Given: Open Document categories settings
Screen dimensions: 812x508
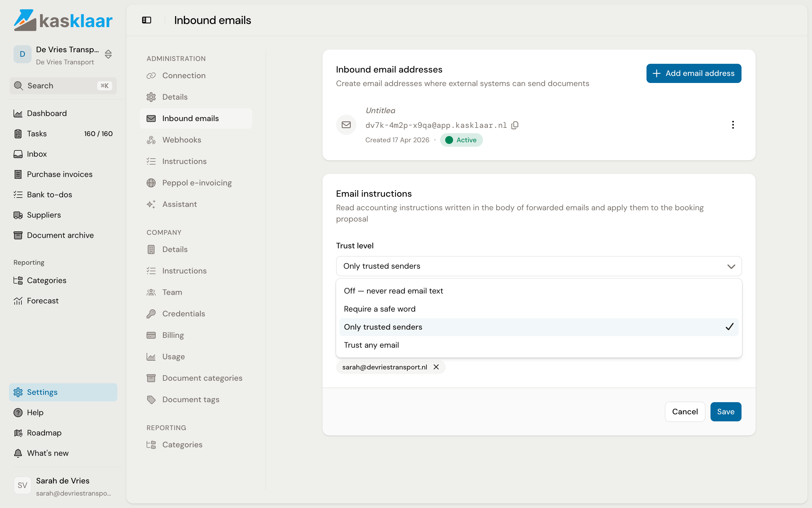Looking at the screenshot, I should point(196,378).
